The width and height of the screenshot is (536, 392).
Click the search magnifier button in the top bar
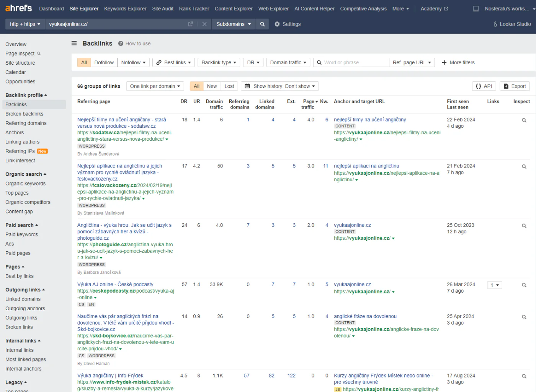point(262,24)
